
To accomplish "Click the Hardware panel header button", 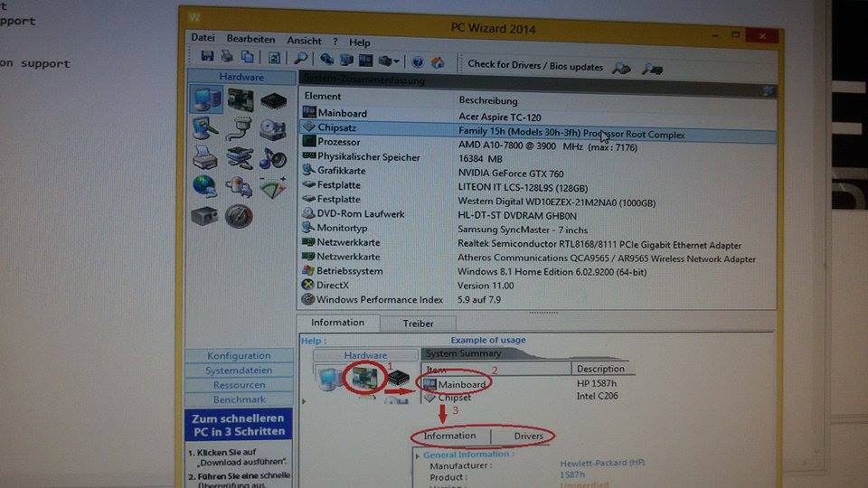I will [x=241, y=77].
